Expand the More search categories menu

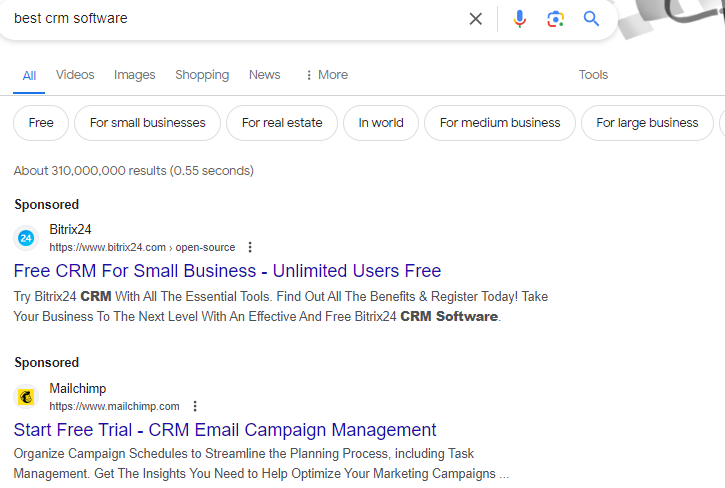tap(326, 75)
